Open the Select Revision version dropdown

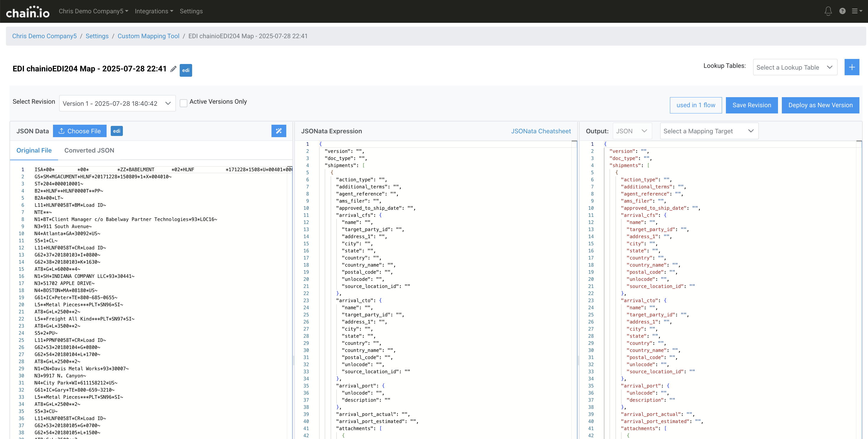117,103
